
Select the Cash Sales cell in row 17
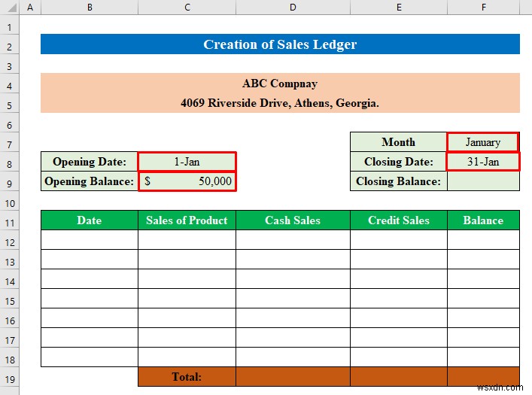point(293,337)
